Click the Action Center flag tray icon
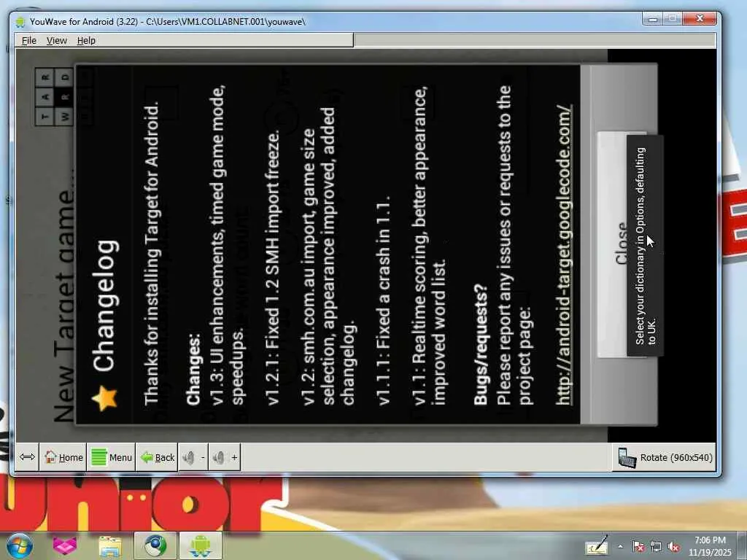 tap(638, 547)
